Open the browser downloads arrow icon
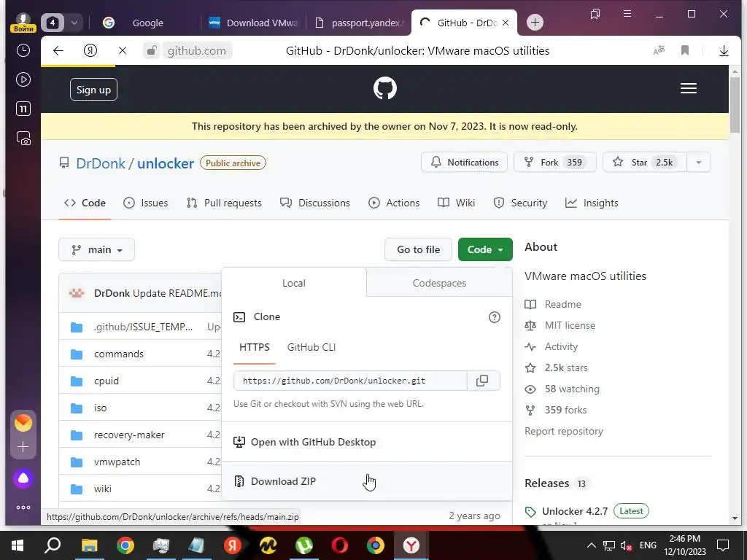Screen dimensions: 747x560 coord(724,50)
